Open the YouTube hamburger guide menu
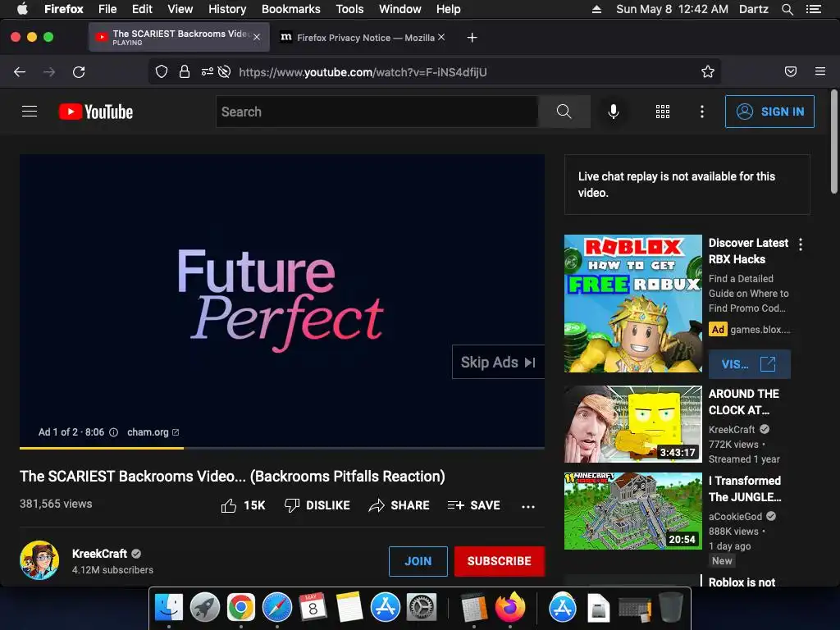This screenshot has height=630, width=840. [x=30, y=112]
